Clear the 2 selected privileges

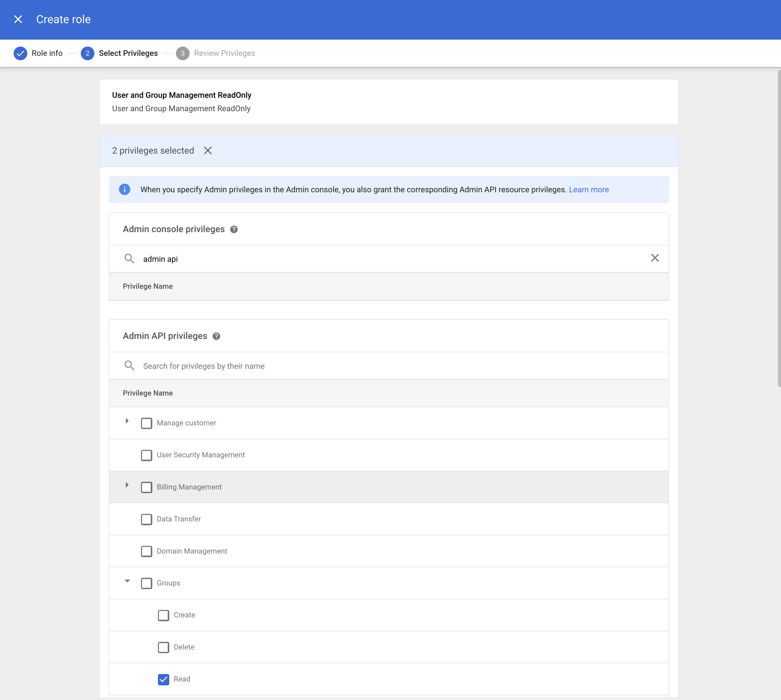pyautogui.click(x=208, y=150)
